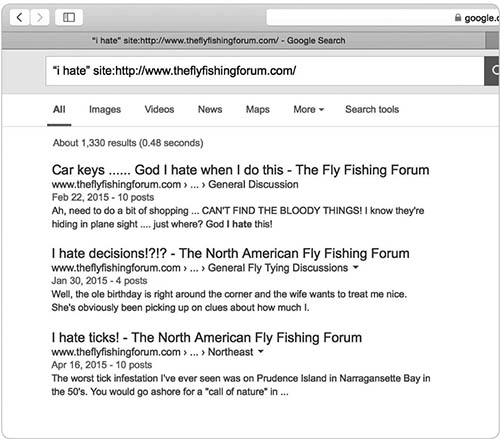Click into the Google search query field
500x439 pixels.
tap(265, 71)
